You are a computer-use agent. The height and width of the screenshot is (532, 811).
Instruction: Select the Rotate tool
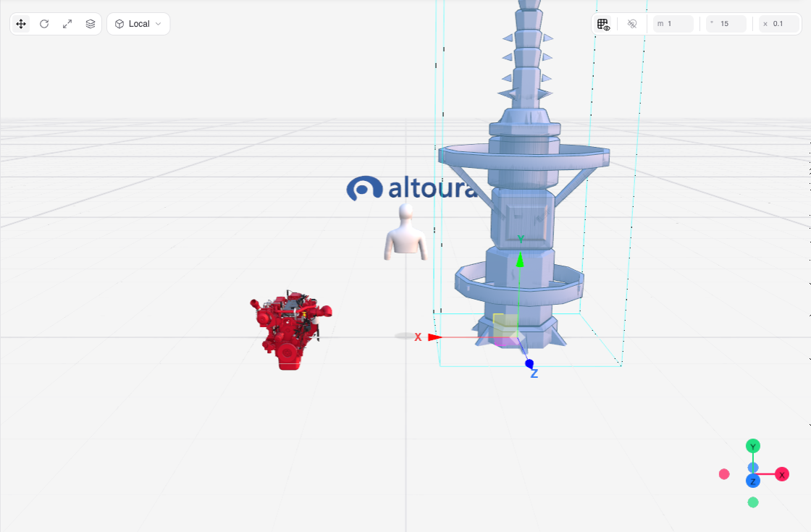[x=44, y=24]
